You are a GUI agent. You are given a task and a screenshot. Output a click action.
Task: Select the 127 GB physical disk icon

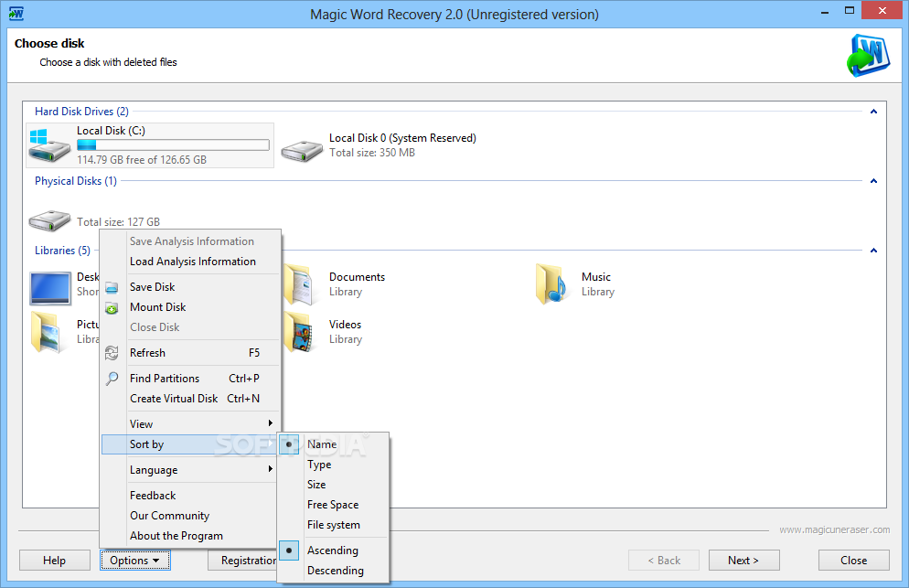coord(50,220)
